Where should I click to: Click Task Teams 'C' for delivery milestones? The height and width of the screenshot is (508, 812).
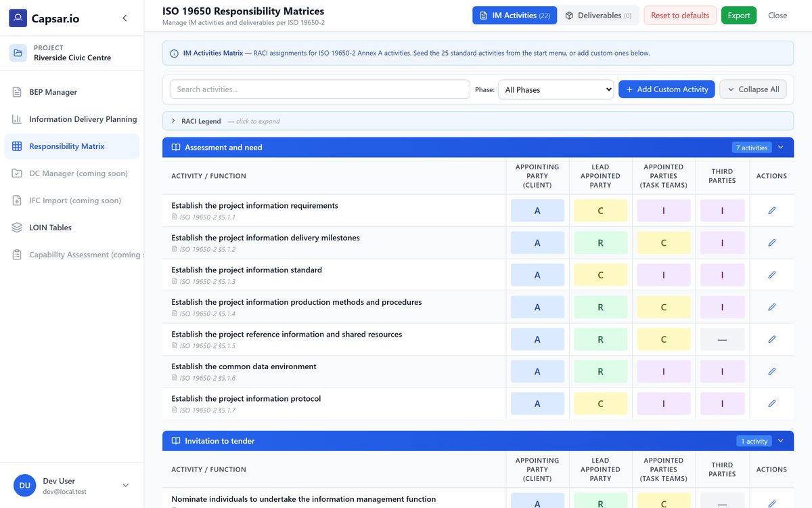click(664, 242)
